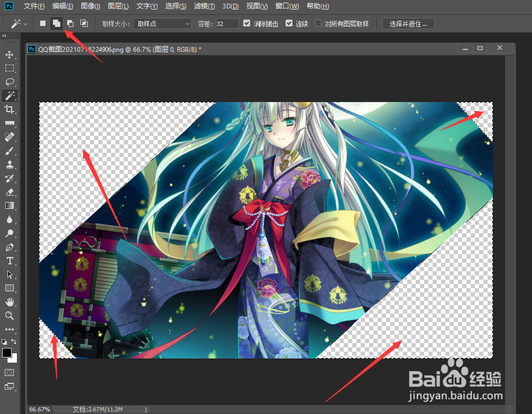Viewport: 532px width, 414px height.
Task: Enable Add to Selection mode
Action: click(x=57, y=23)
